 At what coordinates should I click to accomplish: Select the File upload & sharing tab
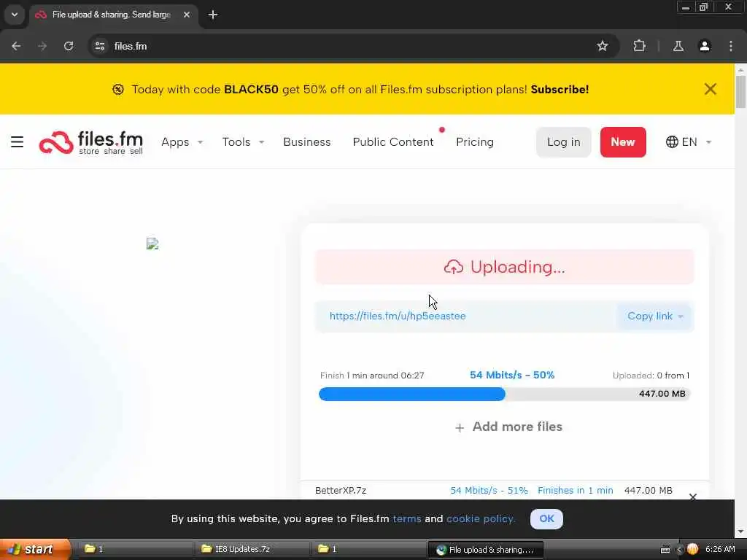112,15
